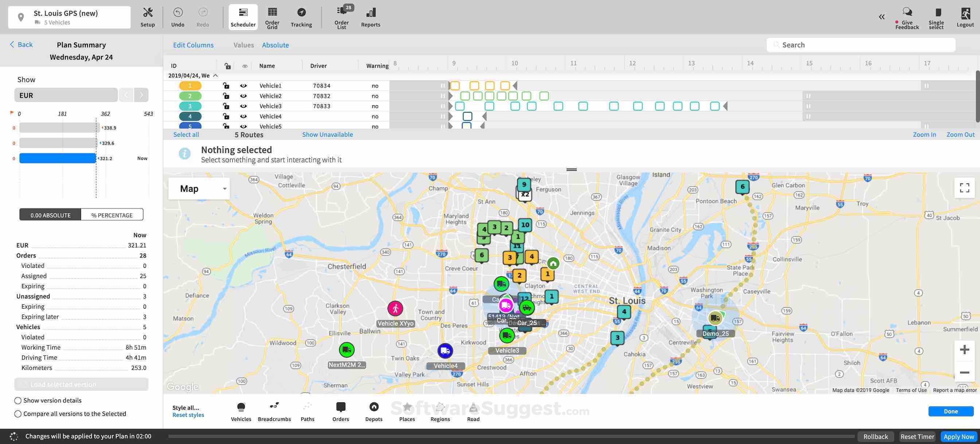The height and width of the screenshot is (444, 980).
Task: Open the Order Grid
Action: (272, 17)
